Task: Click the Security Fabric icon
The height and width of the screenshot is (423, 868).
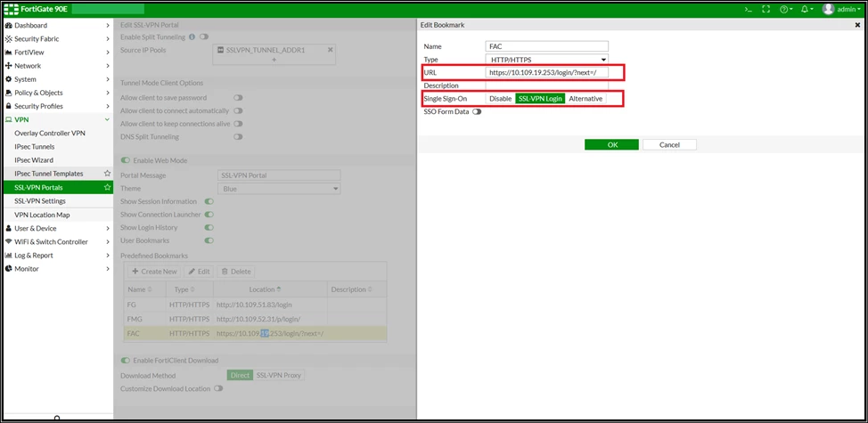Action: pyautogui.click(x=9, y=38)
